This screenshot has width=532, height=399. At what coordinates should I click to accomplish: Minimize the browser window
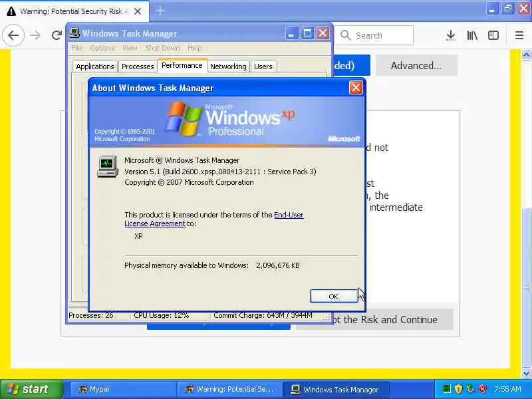[x=492, y=9]
